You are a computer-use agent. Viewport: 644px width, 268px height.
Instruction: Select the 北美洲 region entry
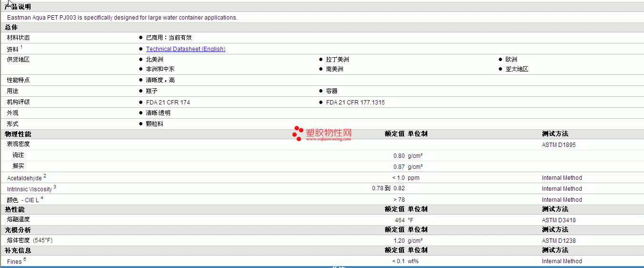154,60
